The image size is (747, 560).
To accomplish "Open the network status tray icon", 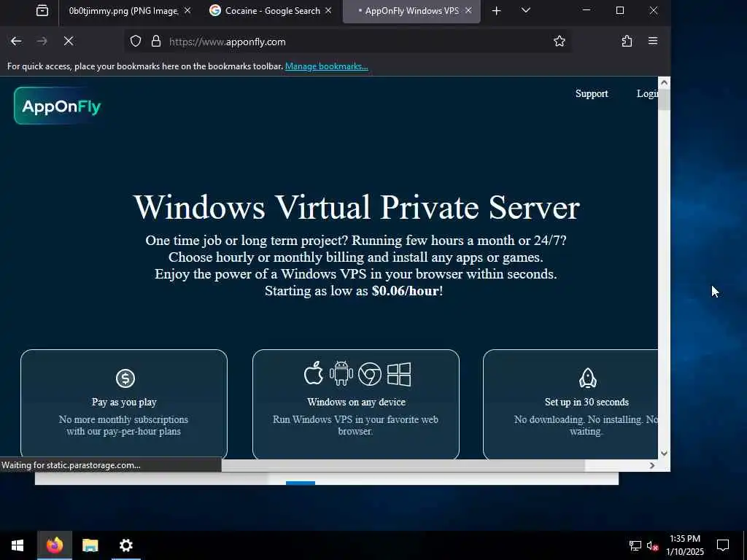I will (635, 545).
